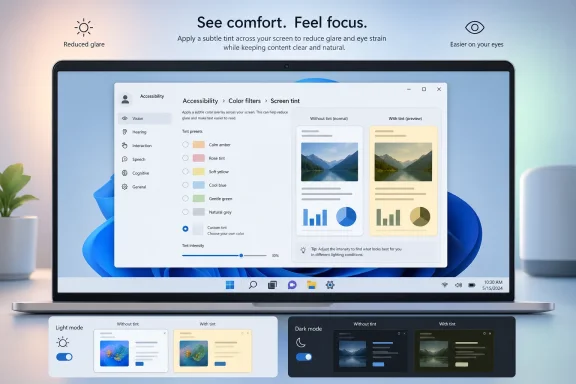This screenshot has width=576, height=384.
Task: Click the Light mode sun icon
Action: coord(63,342)
